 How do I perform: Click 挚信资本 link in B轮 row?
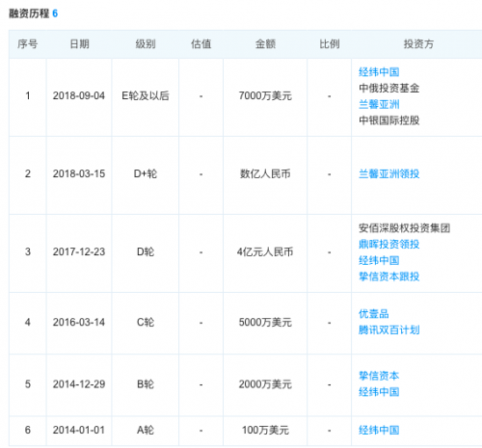379,376
